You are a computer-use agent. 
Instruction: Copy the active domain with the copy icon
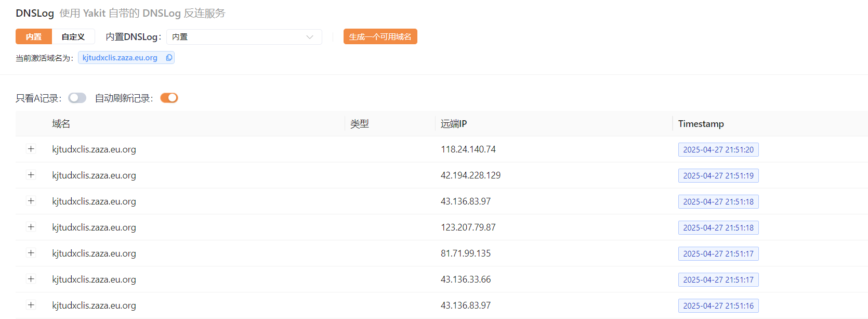(169, 58)
